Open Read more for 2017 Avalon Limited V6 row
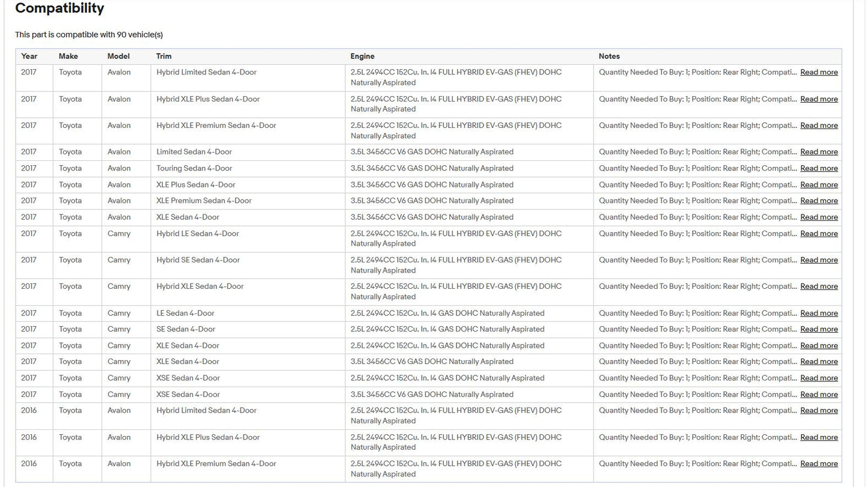This screenshot has width=868, height=487. (819, 152)
